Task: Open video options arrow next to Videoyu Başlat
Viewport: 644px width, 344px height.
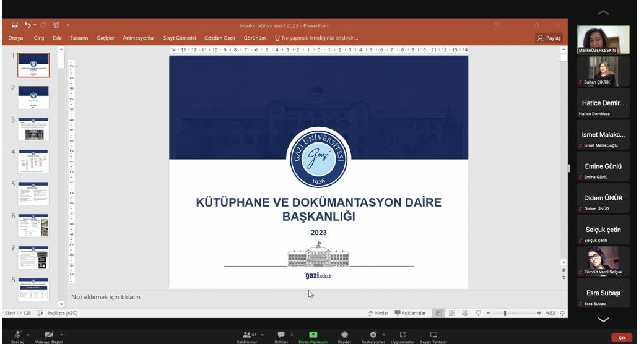Action: [61, 335]
